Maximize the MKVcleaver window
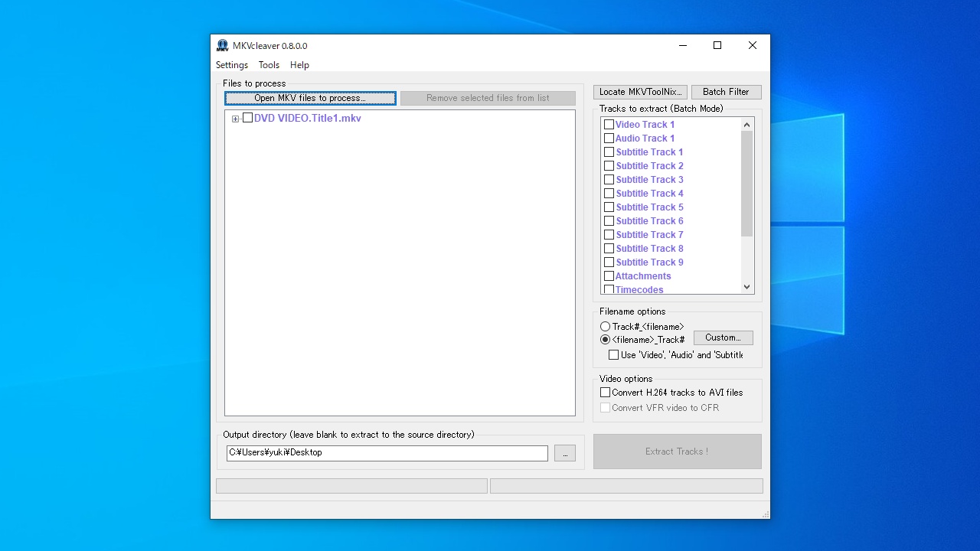Viewport: 980px width, 551px height. pos(717,46)
